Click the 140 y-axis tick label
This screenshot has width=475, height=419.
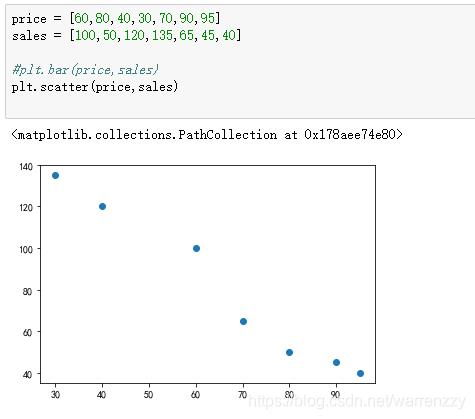[x=26, y=166]
